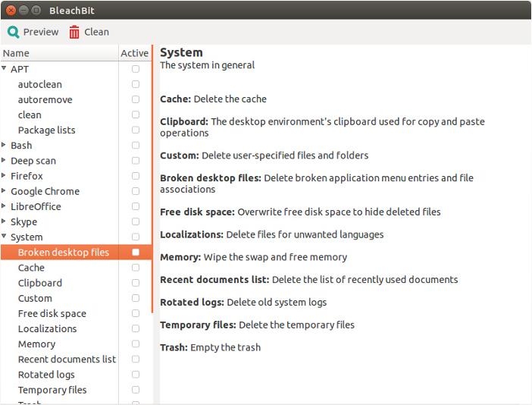Enable the LibreOffice checkbox
This screenshot has height=405, width=532.
click(136, 206)
